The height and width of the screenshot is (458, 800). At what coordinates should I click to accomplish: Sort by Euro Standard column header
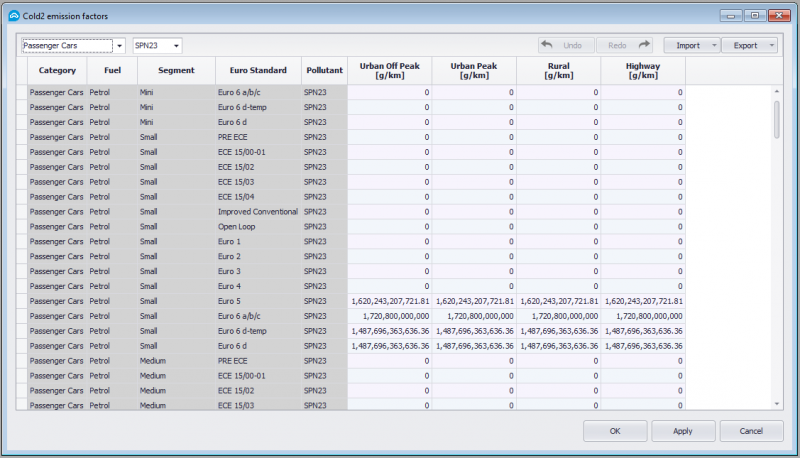(258, 71)
